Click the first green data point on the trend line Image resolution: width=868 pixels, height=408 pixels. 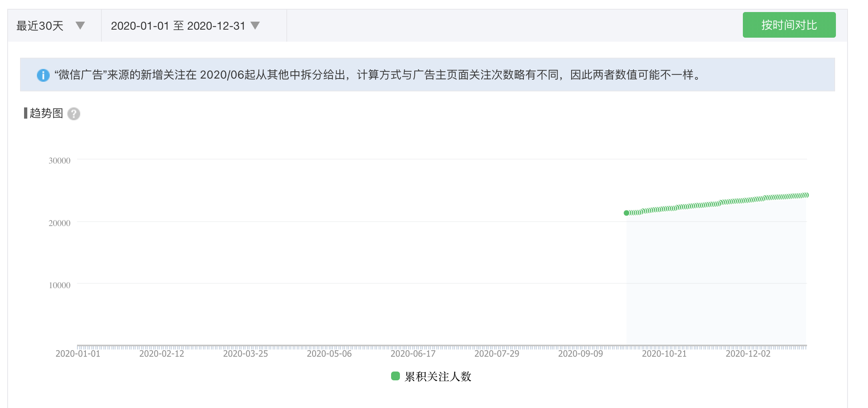(627, 213)
